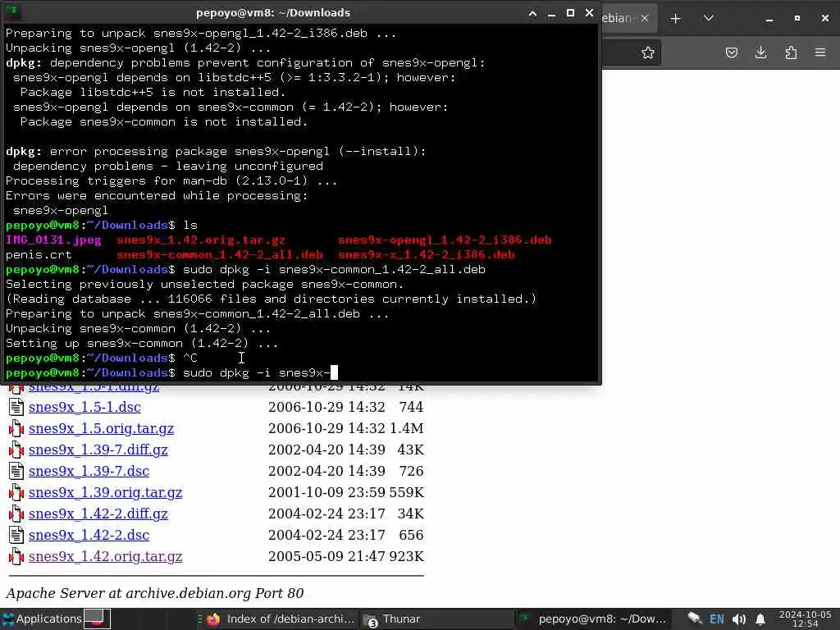Open snes9x_1.39-7.diff.gz link

click(98, 450)
